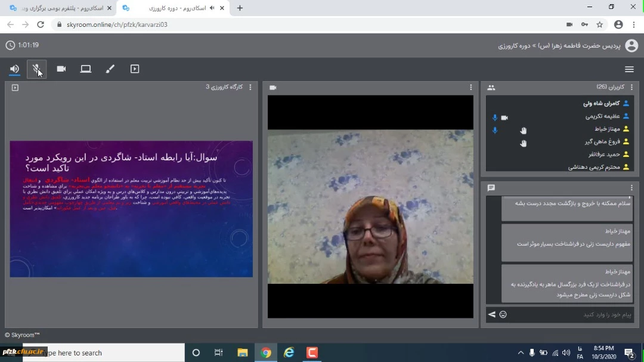
Task: Expand options for the users panel
Action: pyautogui.click(x=631, y=87)
